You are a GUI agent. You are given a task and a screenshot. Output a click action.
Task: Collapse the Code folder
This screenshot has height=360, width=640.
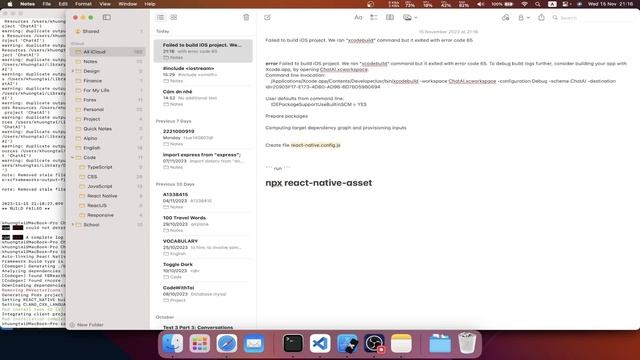73,158
